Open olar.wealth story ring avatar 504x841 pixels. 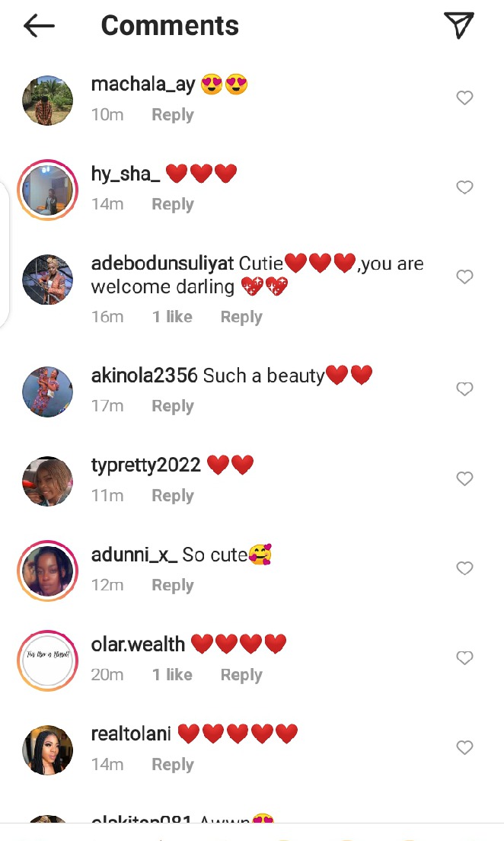(48, 660)
